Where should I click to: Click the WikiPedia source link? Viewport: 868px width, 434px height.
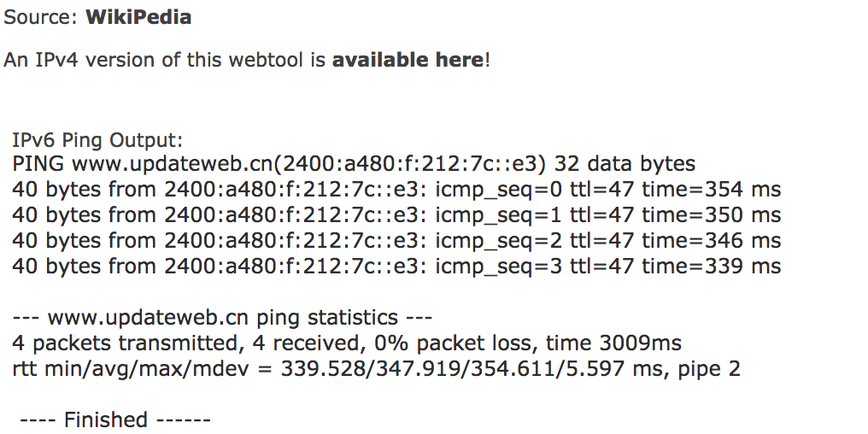[x=138, y=17]
